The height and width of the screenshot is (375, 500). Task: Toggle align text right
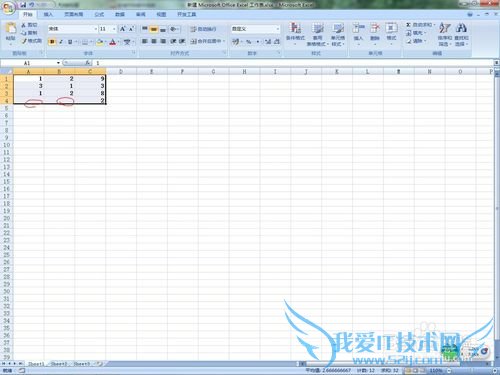coord(163,41)
